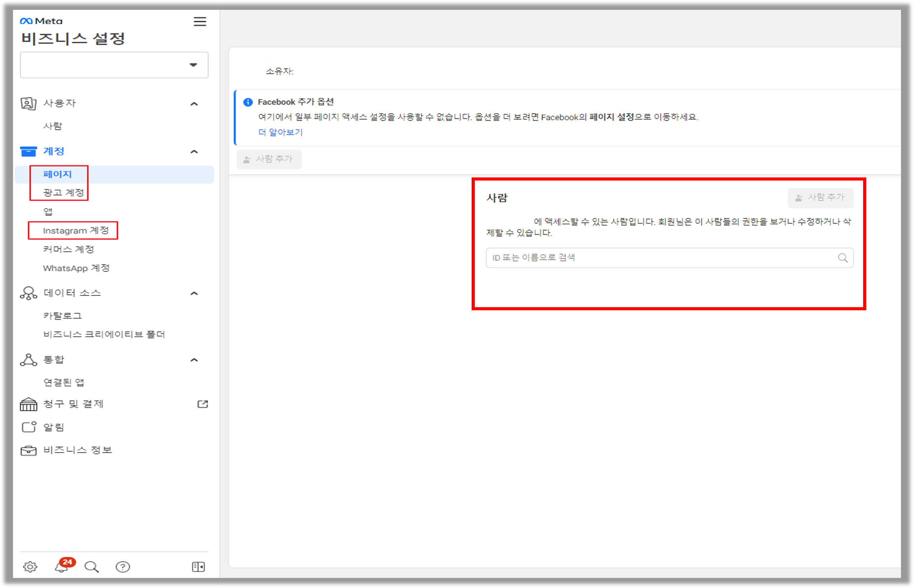Click the Meta logo

pos(41,21)
